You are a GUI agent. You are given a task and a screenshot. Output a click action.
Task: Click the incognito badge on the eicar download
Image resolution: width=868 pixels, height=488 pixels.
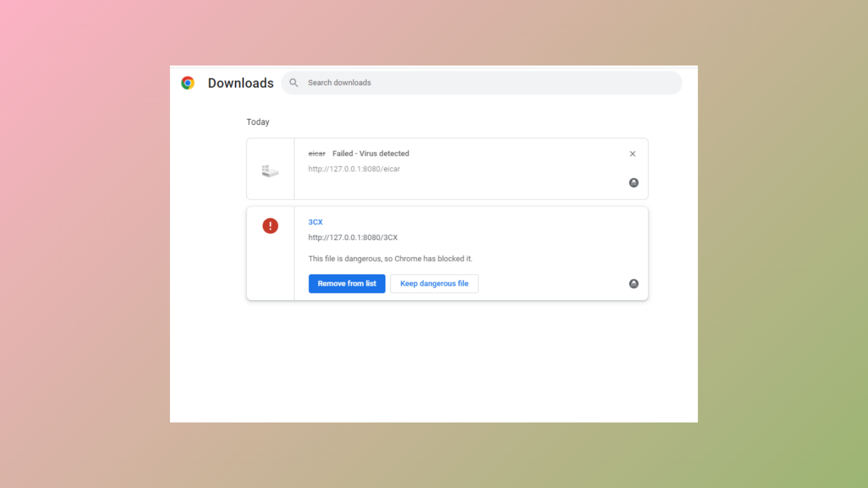(x=633, y=183)
